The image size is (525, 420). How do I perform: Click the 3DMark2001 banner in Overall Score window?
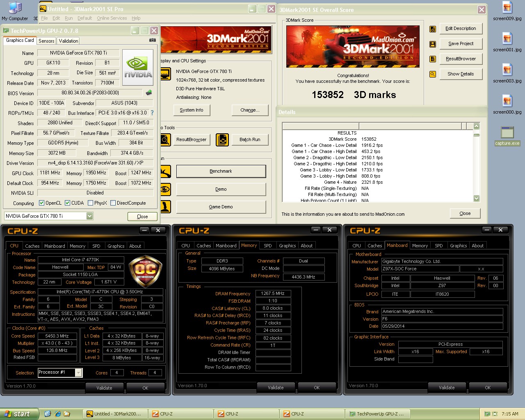tap(353, 46)
